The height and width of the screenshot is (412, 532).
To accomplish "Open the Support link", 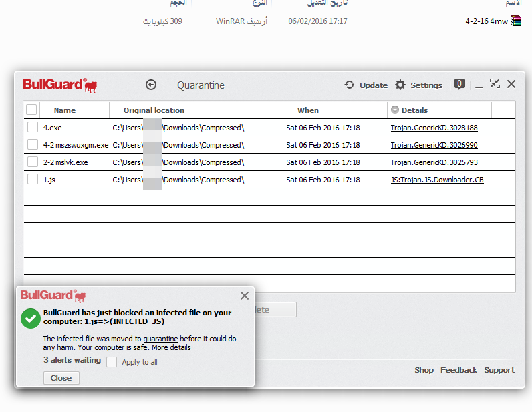I will (x=499, y=370).
